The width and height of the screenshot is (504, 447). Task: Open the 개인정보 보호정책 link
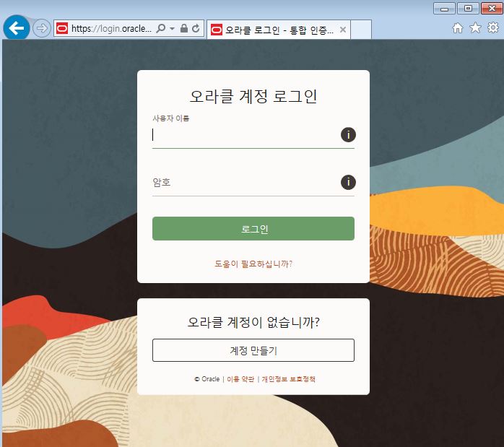pyautogui.click(x=288, y=379)
